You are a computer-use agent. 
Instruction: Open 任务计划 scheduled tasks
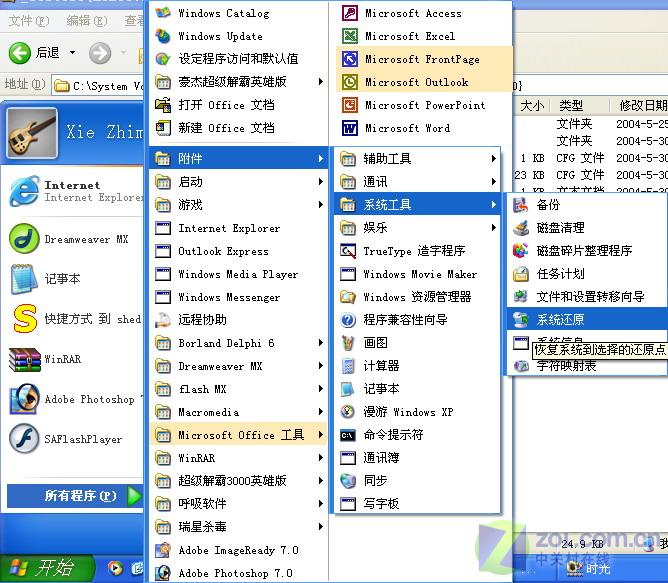click(587, 274)
